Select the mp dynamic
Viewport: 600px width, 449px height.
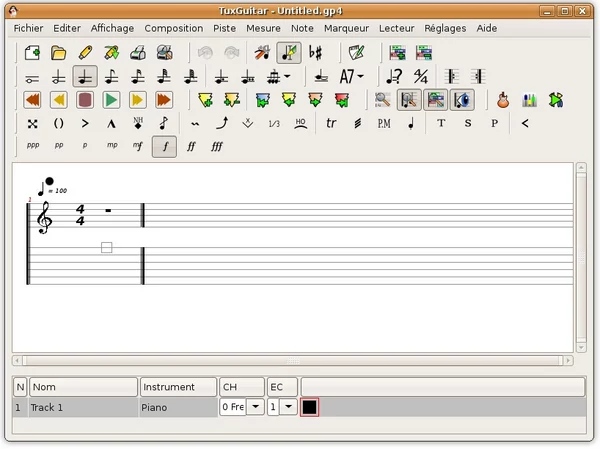[x=112, y=146]
